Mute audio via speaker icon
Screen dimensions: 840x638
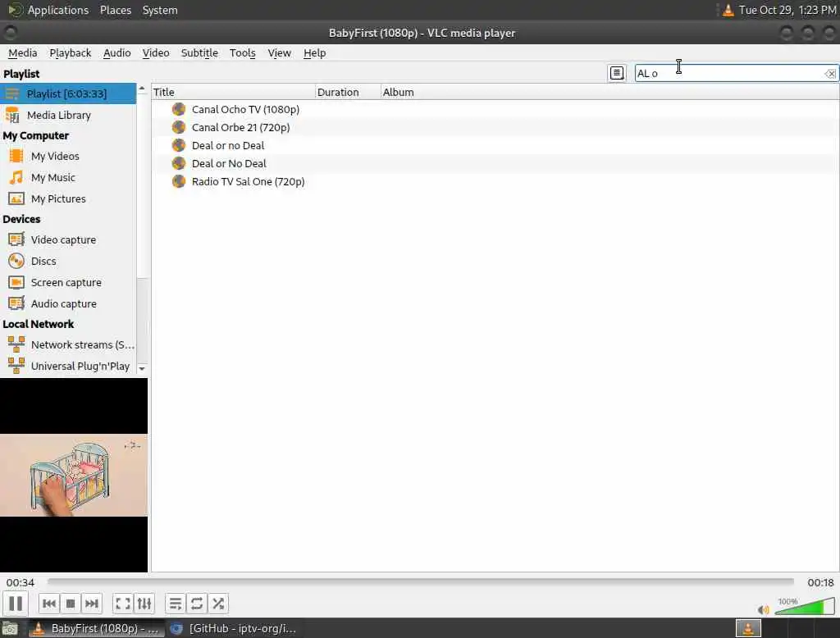point(764,609)
